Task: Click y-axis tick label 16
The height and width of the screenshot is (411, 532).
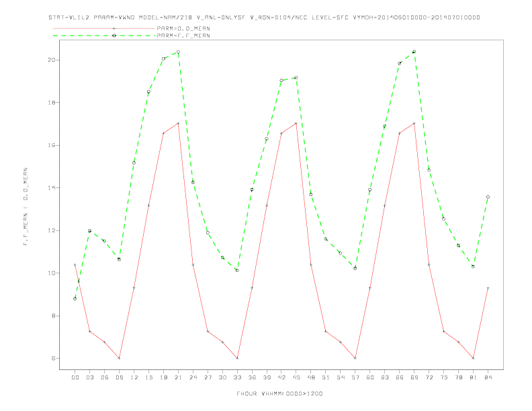Action: 51,145
